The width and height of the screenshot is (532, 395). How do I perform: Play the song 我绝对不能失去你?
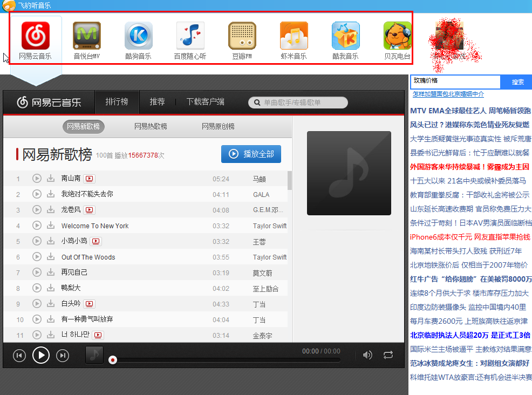(x=37, y=194)
